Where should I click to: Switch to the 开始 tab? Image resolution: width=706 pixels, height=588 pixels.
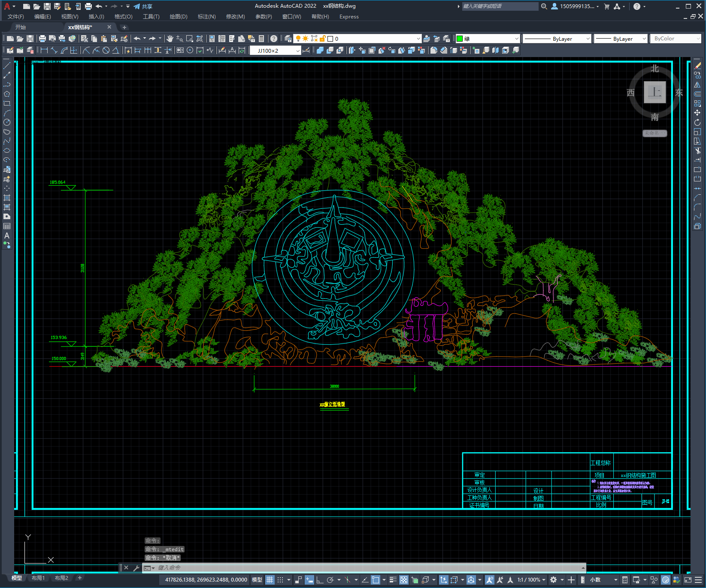coord(21,27)
